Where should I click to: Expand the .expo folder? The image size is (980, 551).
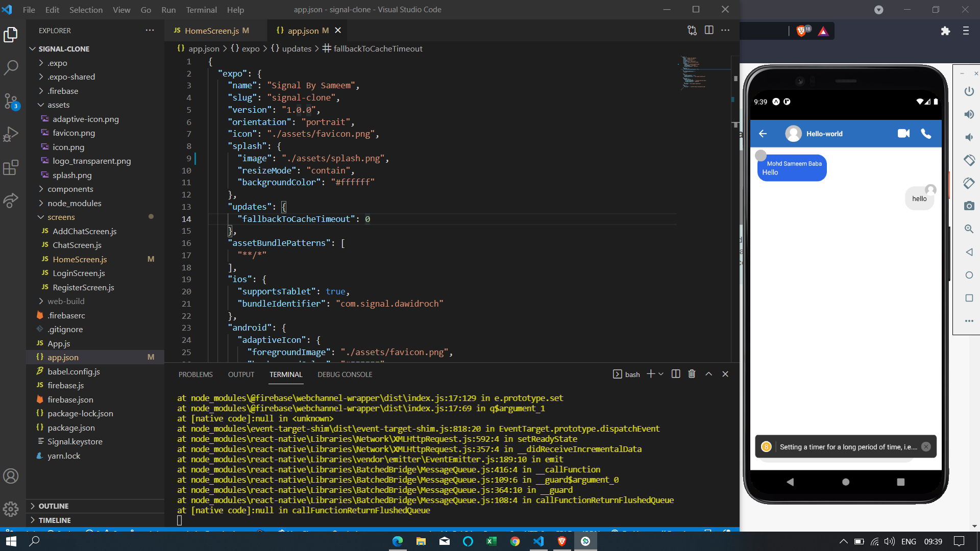point(95,63)
